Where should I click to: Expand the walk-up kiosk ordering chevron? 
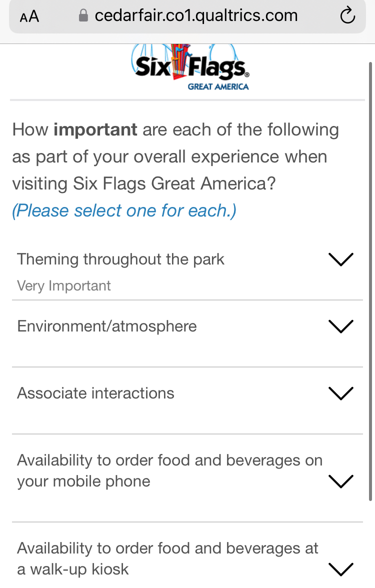click(x=340, y=569)
